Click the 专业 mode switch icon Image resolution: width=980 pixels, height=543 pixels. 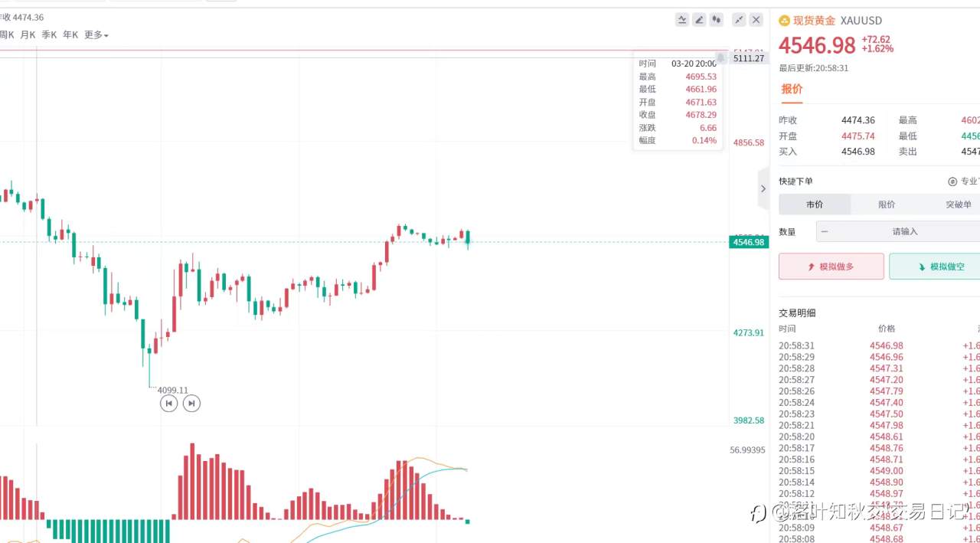pos(952,182)
